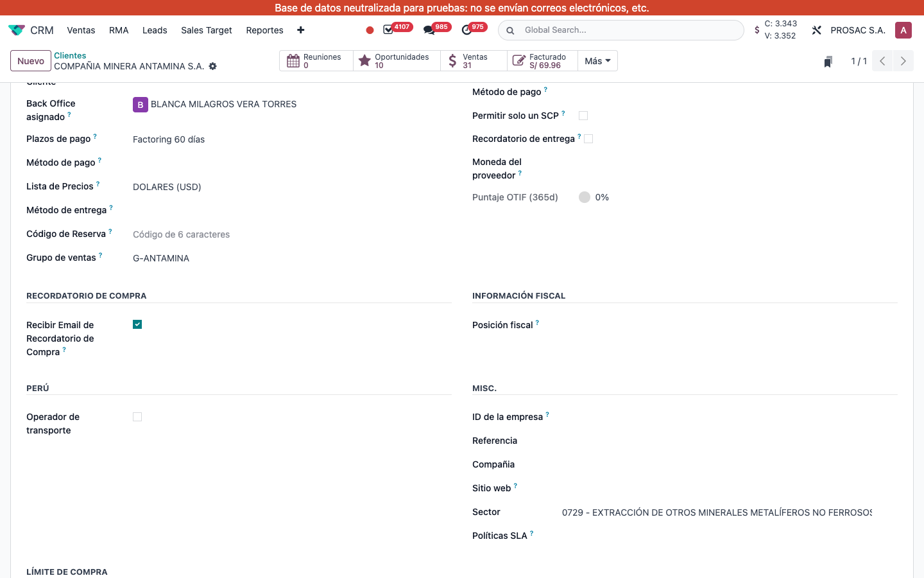Click the 1 / 1 pager counter

coord(859,61)
